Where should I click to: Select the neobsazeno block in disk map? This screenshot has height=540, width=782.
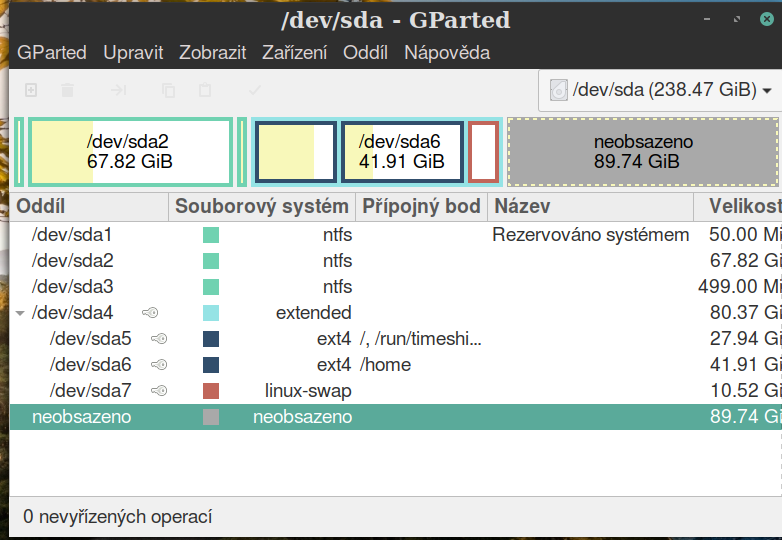(x=642, y=151)
